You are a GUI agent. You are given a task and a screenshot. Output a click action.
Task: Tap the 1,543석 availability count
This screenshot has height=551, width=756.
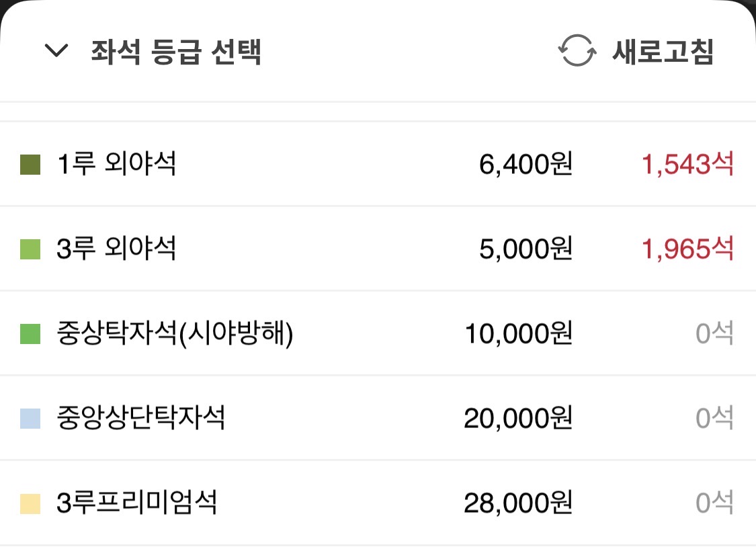(687, 165)
